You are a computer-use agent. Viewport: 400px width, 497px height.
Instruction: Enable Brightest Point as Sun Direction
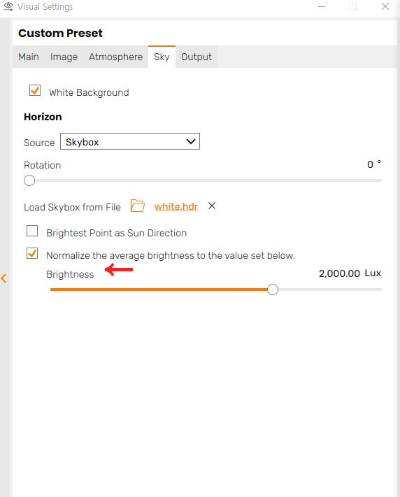[32, 231]
